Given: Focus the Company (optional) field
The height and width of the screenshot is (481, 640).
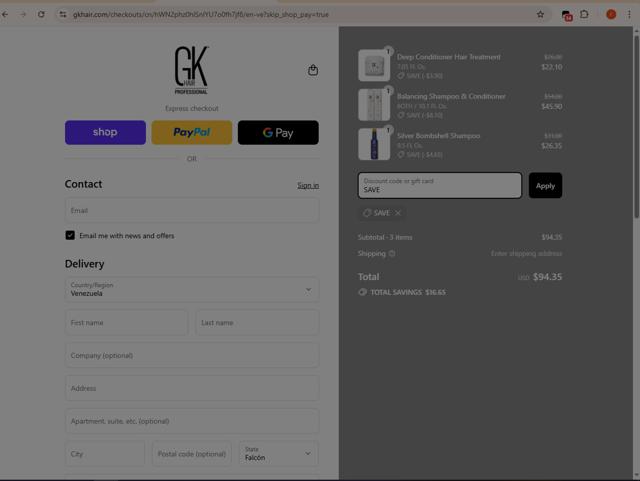Looking at the screenshot, I should click(x=191, y=355).
